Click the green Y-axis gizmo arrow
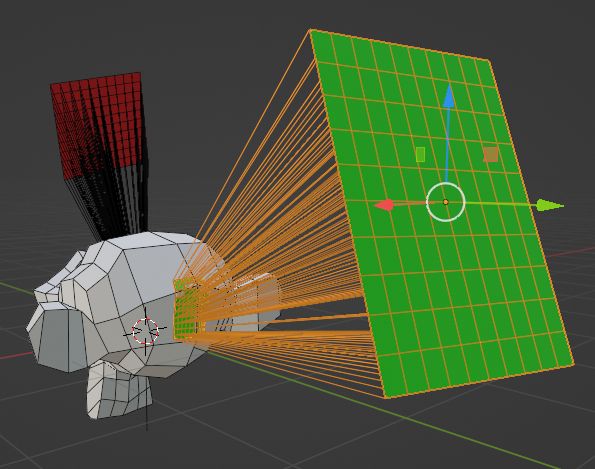595x469 pixels. point(550,205)
